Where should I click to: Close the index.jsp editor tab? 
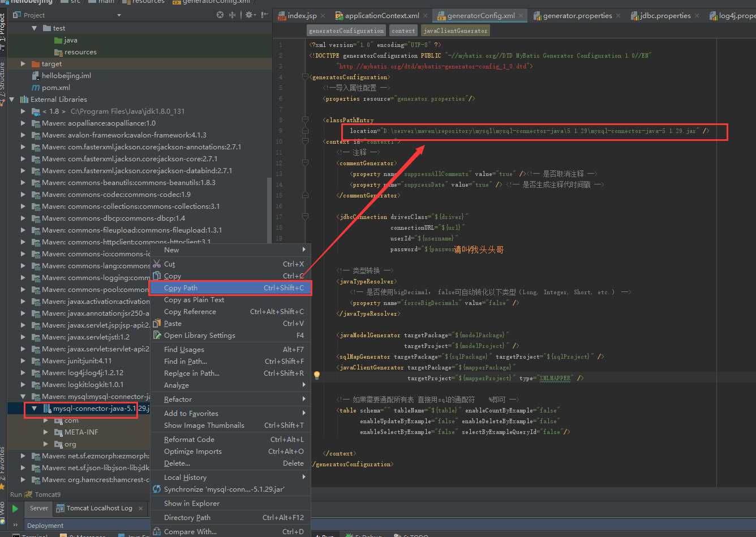[x=323, y=16]
